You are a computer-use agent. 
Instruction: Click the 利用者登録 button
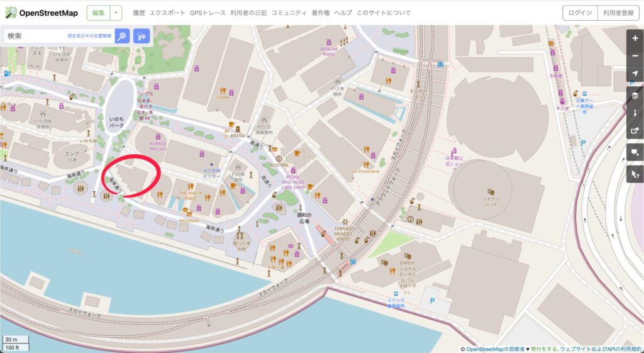pyautogui.click(x=618, y=13)
